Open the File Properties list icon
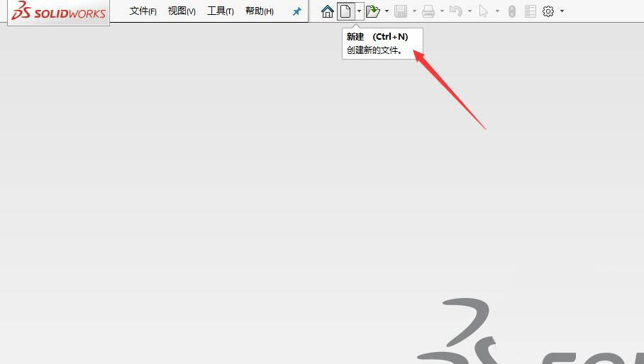 (x=530, y=11)
